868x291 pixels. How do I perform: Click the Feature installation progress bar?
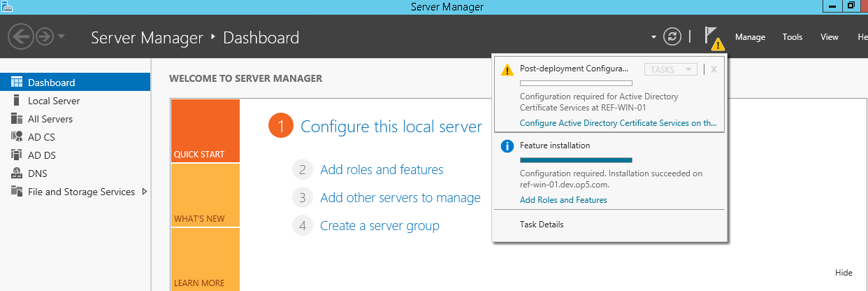point(576,159)
